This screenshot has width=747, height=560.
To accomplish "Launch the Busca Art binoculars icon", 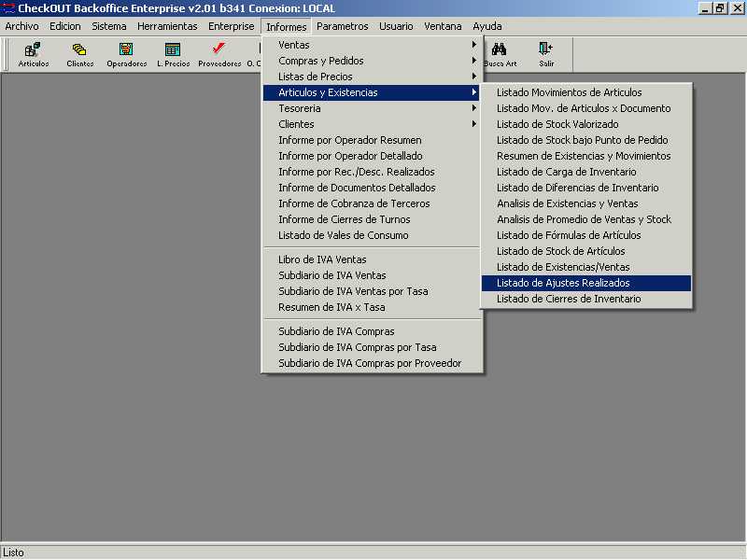I will pyautogui.click(x=500, y=55).
